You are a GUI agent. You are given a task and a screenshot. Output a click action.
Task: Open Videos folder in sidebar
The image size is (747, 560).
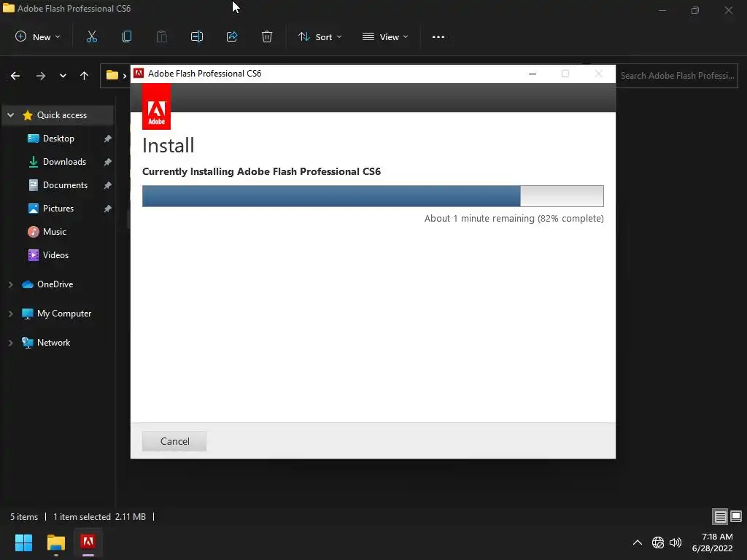[55, 255]
